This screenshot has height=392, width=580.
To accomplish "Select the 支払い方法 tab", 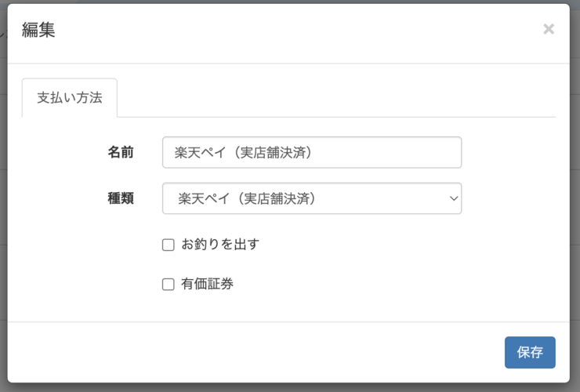I will pos(70,98).
